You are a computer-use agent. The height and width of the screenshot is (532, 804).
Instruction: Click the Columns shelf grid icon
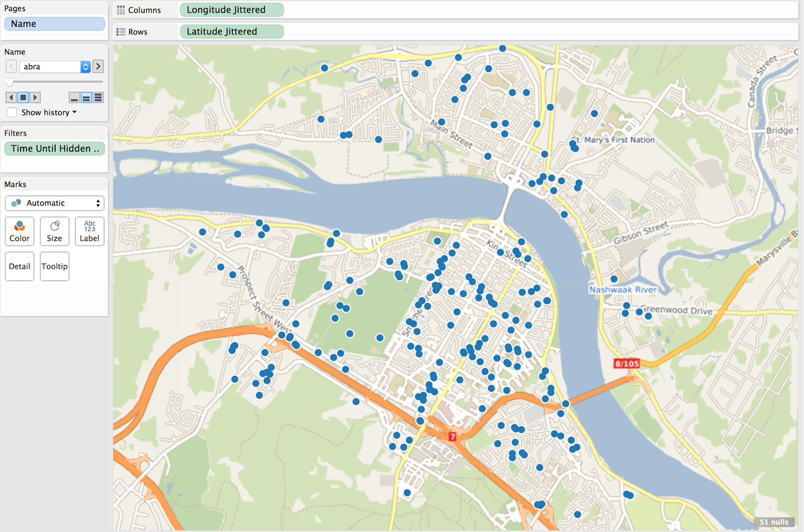120,10
